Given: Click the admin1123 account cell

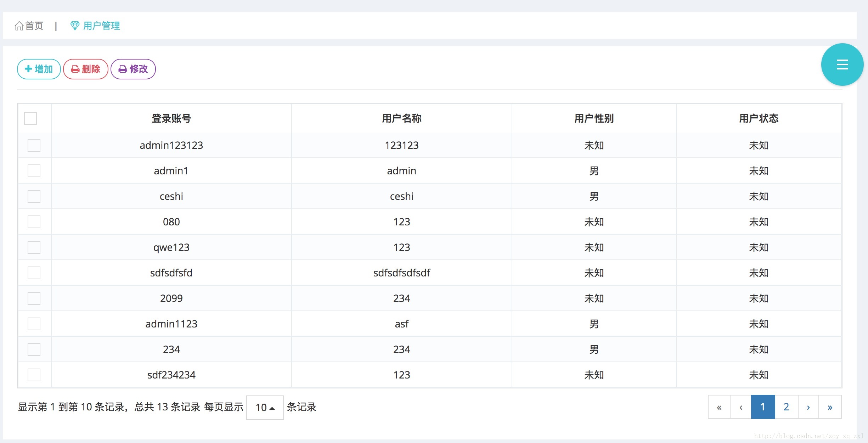Looking at the screenshot, I should coord(171,324).
